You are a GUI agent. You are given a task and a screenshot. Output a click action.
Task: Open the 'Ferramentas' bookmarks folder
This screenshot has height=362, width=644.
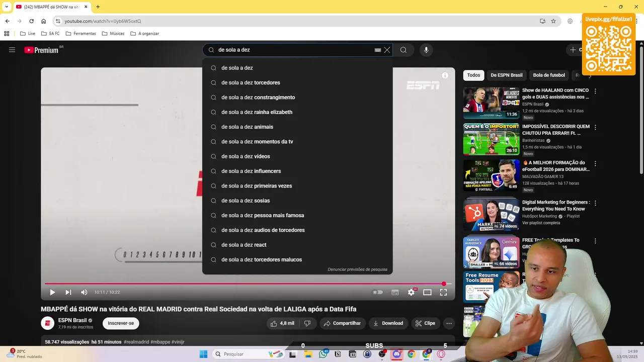coord(80,34)
